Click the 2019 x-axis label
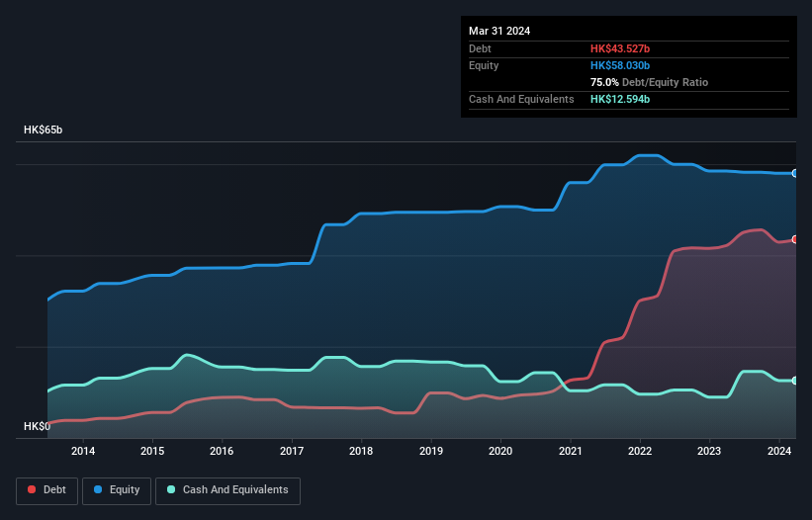The width and height of the screenshot is (812, 520). pos(431,451)
